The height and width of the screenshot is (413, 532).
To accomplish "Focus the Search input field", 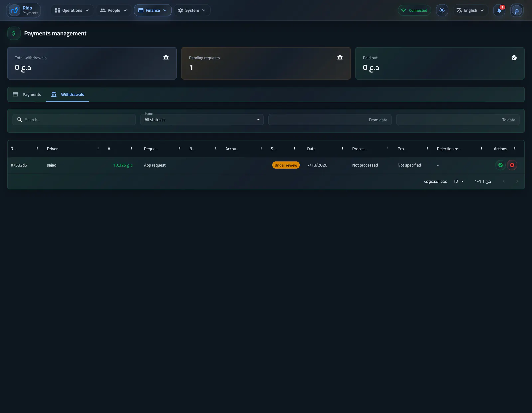I will point(74,120).
